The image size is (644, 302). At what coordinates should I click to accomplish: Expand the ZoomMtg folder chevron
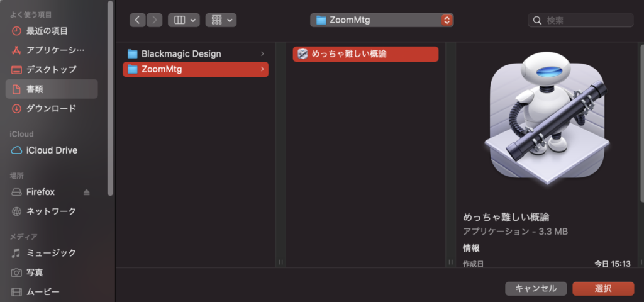[262, 69]
